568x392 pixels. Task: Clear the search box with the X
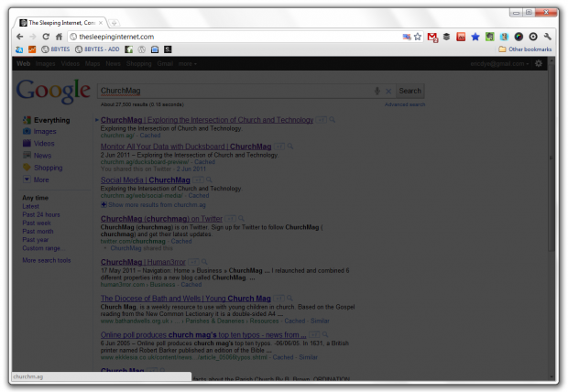coord(388,92)
